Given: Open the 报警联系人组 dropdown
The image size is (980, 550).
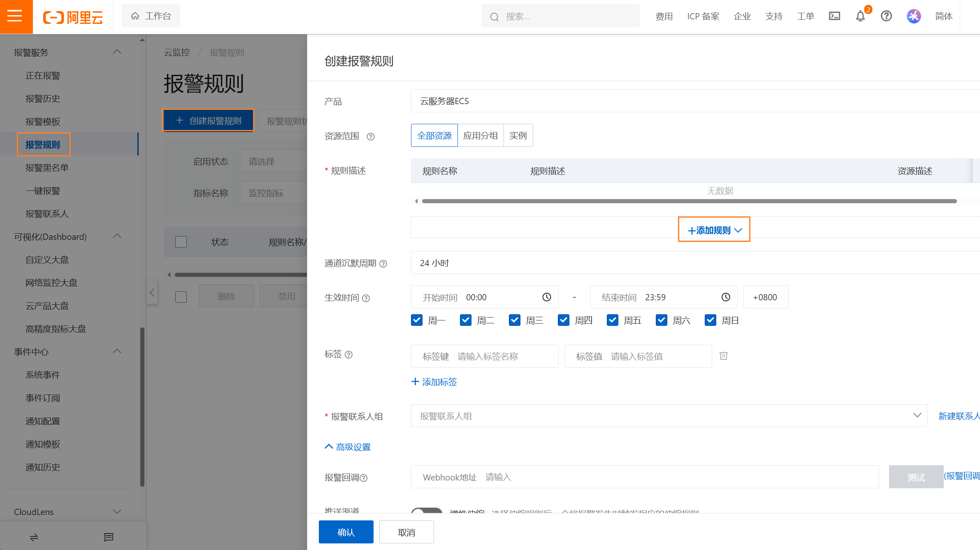Looking at the screenshot, I should pos(917,415).
